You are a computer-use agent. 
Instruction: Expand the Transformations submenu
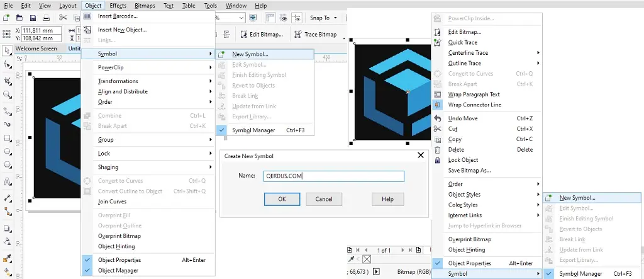(148, 81)
